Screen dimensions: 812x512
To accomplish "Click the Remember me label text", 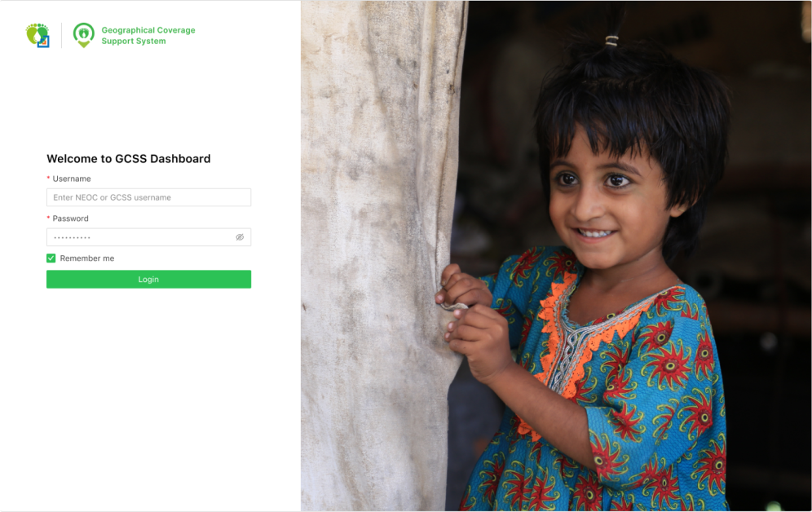I will point(87,258).
